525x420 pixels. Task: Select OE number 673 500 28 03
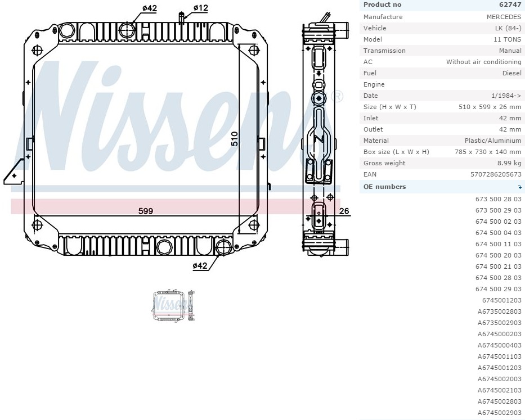pyautogui.click(x=498, y=199)
